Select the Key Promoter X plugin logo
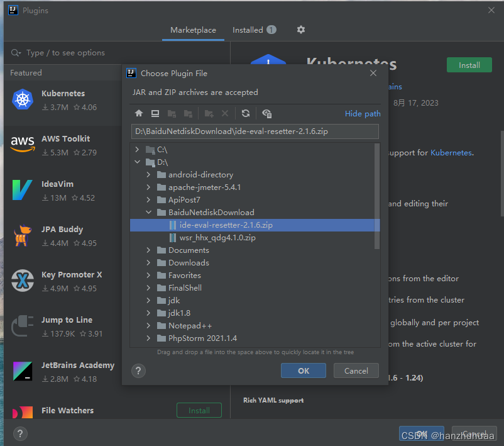The width and height of the screenshot is (504, 446). pyautogui.click(x=23, y=281)
